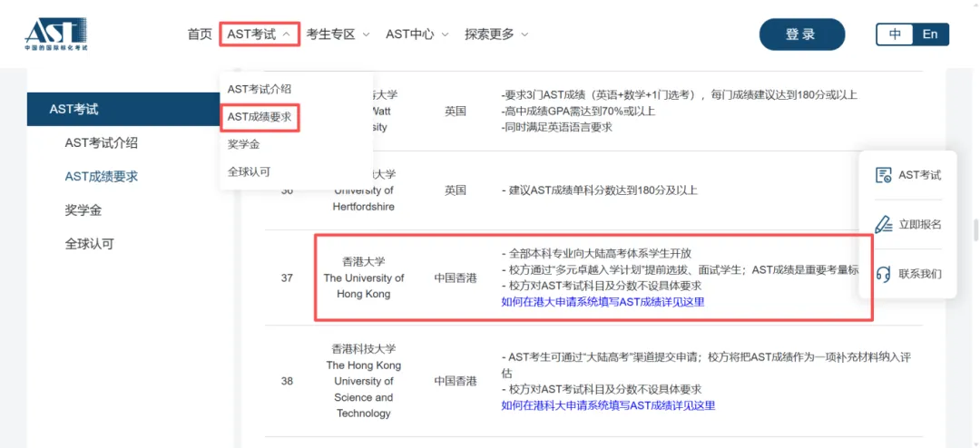Click the text 同时满足英语语言要求
The image size is (980, 448).
coord(557,128)
